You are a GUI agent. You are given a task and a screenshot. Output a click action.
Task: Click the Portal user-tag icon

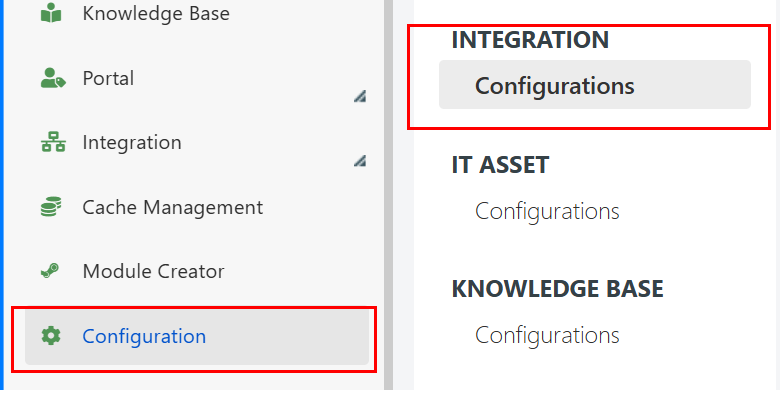(x=53, y=78)
